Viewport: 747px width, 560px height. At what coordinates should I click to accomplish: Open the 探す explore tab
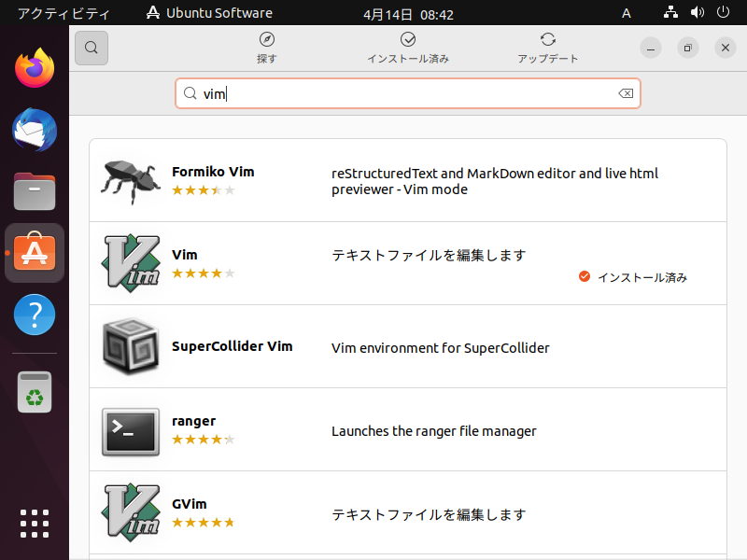coord(267,48)
